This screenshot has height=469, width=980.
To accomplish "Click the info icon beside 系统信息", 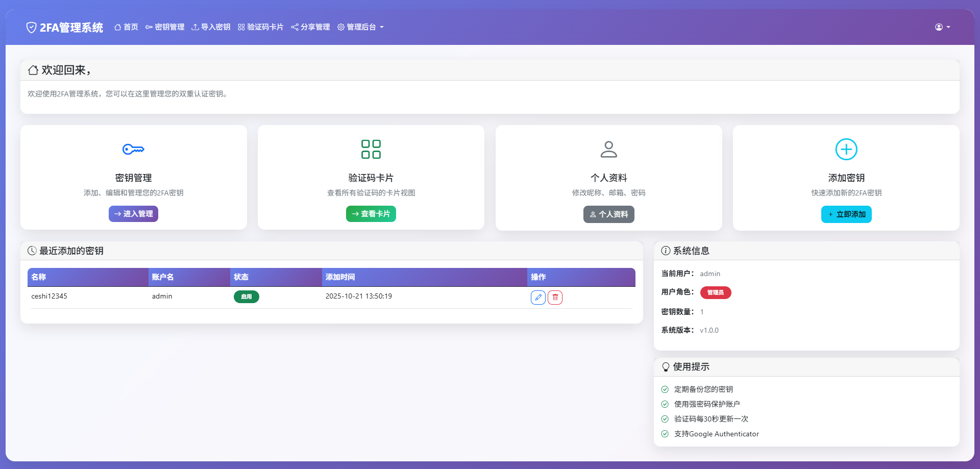I will pos(665,251).
